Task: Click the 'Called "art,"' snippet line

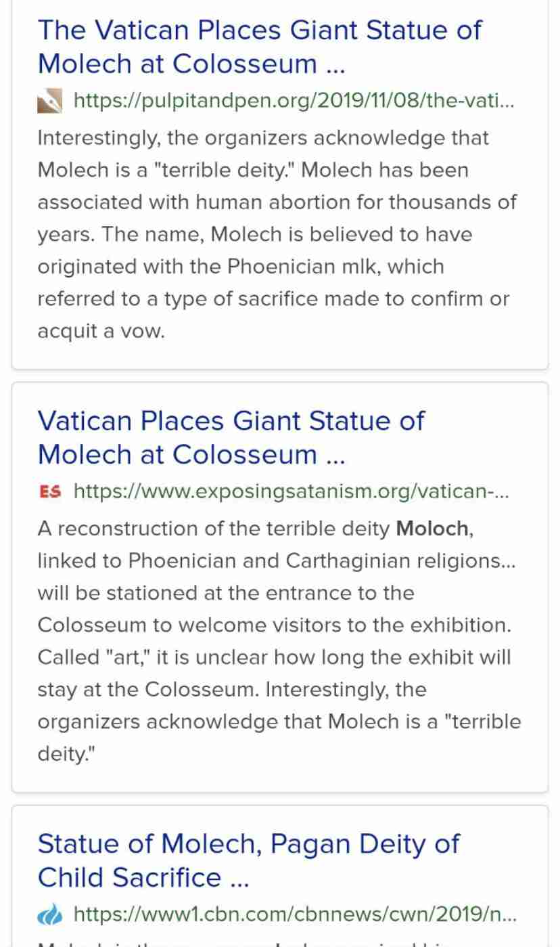Action: (x=274, y=657)
